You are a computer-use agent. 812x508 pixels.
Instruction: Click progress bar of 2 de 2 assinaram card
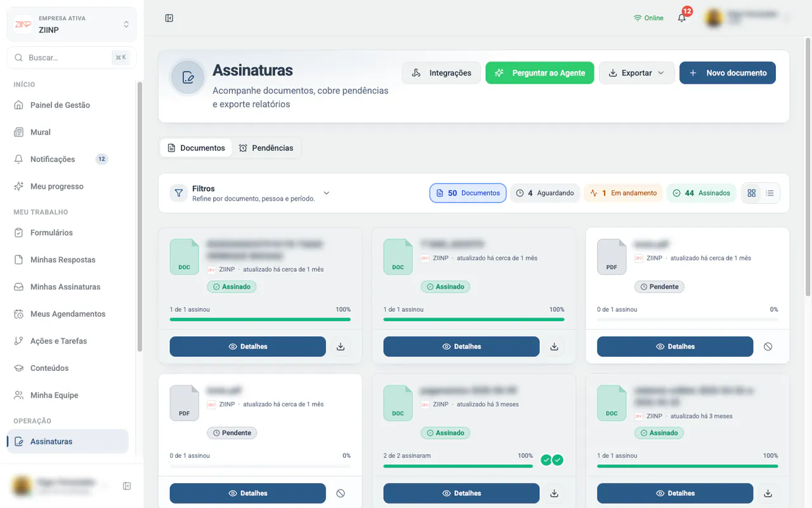tap(458, 466)
